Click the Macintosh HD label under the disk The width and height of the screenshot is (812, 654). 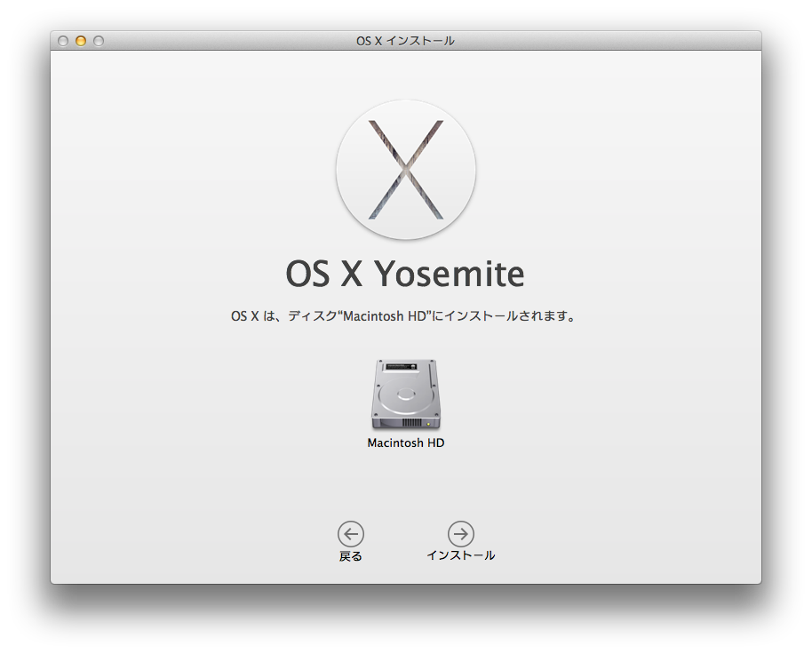[405, 443]
